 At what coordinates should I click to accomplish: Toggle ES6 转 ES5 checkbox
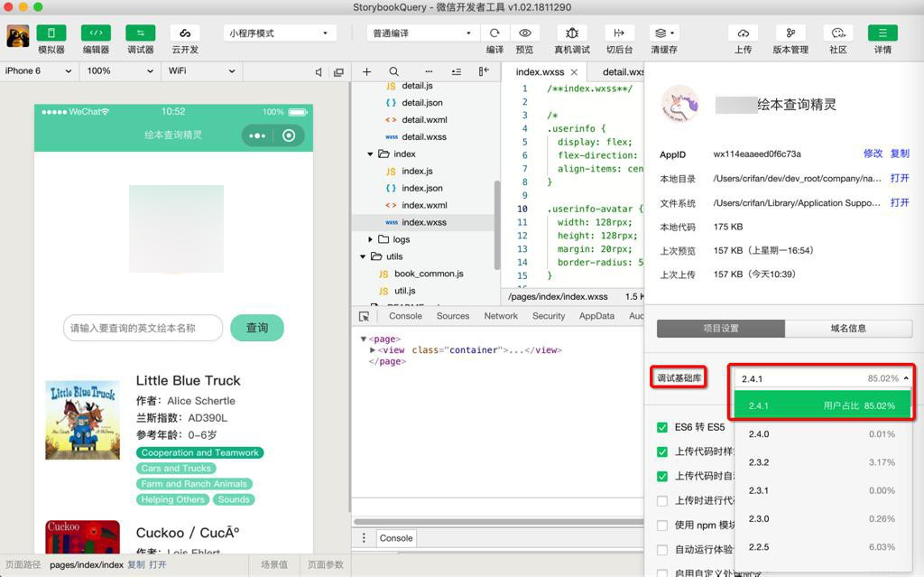pos(662,427)
